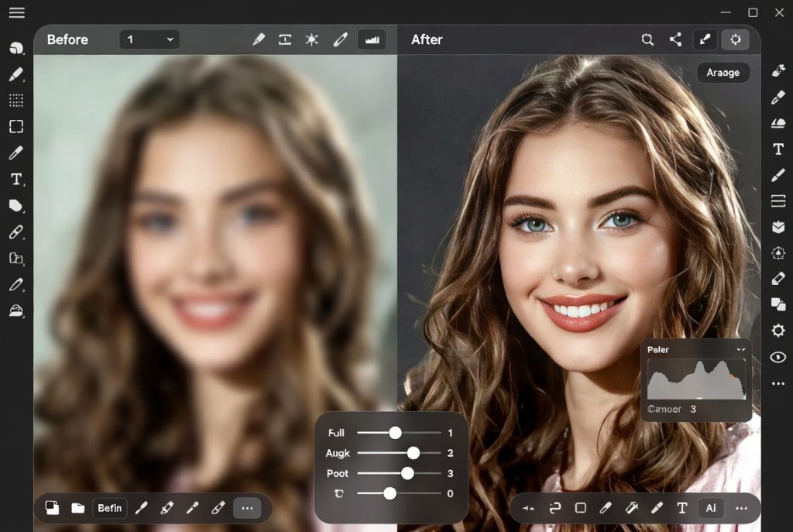The image size is (793, 532).
Task: Click the brightness sun icon in Before header
Action: tap(311, 39)
